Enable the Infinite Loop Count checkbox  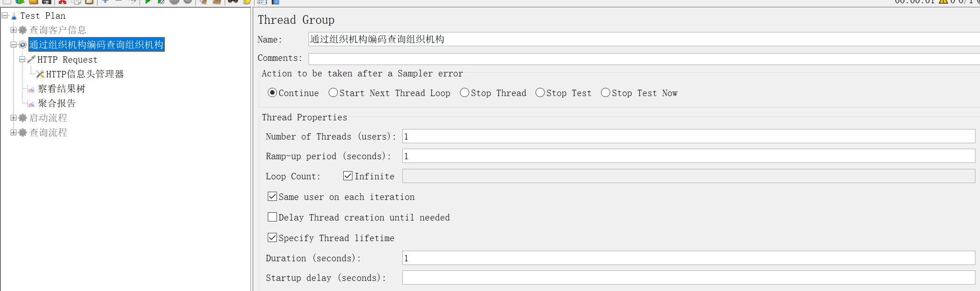click(x=348, y=176)
